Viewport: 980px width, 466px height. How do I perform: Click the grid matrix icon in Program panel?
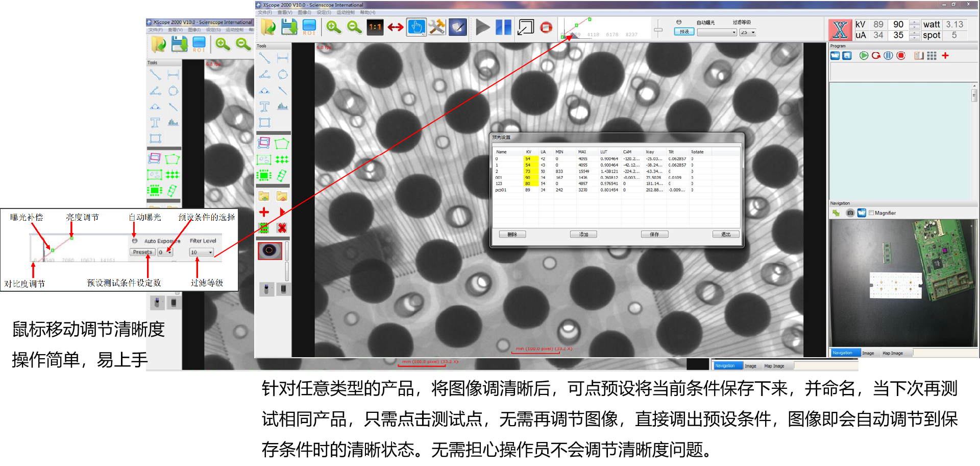(932, 56)
